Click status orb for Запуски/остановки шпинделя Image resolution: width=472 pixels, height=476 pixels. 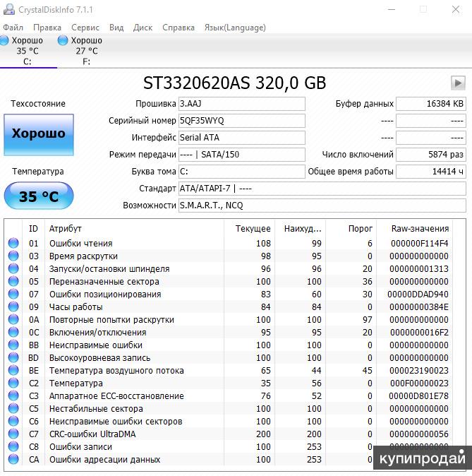pos(13,268)
